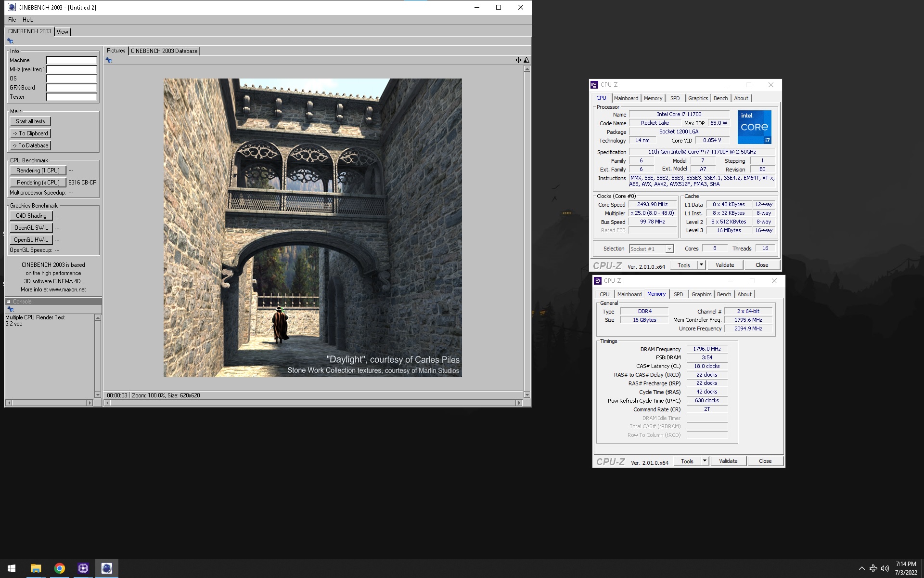Click To Clipboard button

[30, 133]
